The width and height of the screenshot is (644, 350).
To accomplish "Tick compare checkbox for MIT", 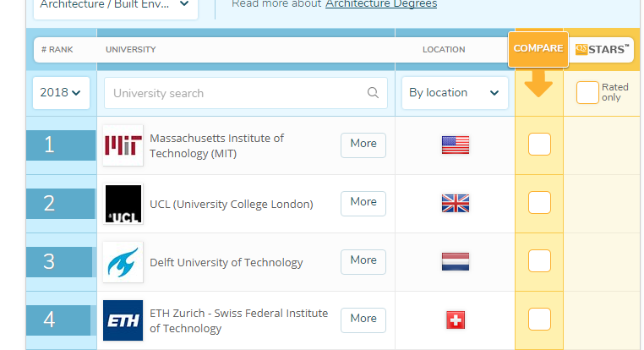I will pos(539,145).
